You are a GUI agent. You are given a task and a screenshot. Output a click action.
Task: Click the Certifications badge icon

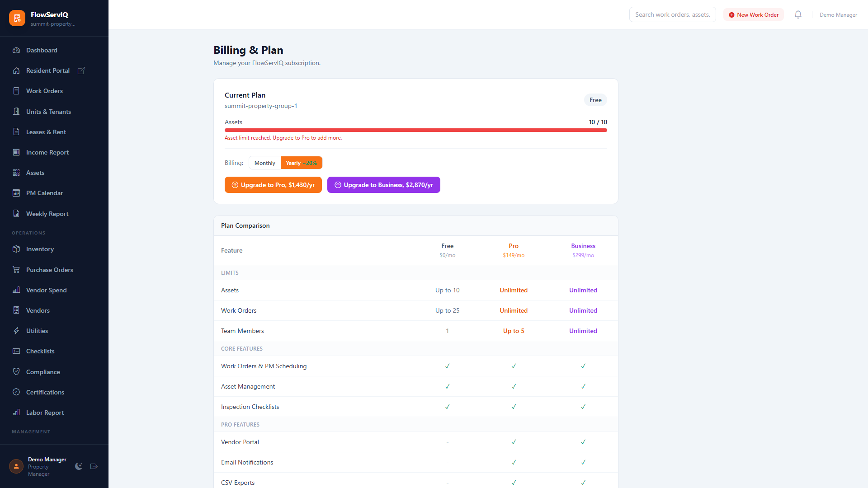pyautogui.click(x=16, y=392)
